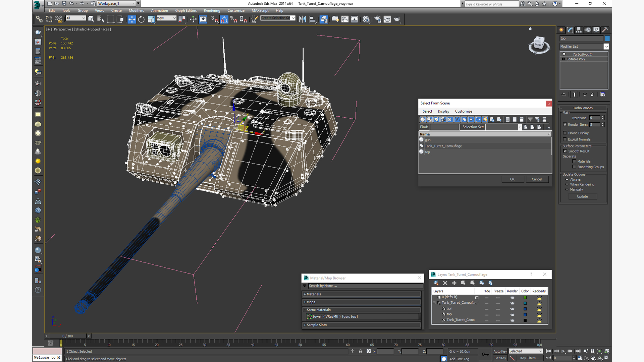Select the Select and Link tool
The width and height of the screenshot is (644, 362).
39,19
